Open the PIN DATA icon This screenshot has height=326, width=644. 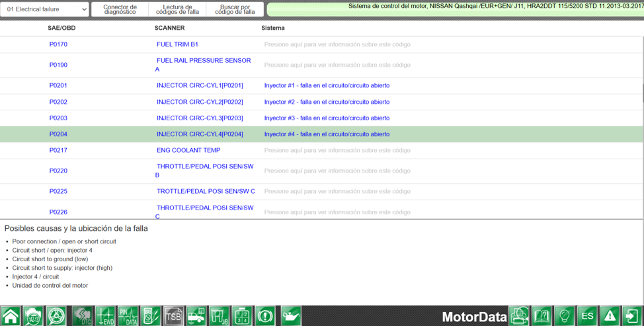[128, 316]
